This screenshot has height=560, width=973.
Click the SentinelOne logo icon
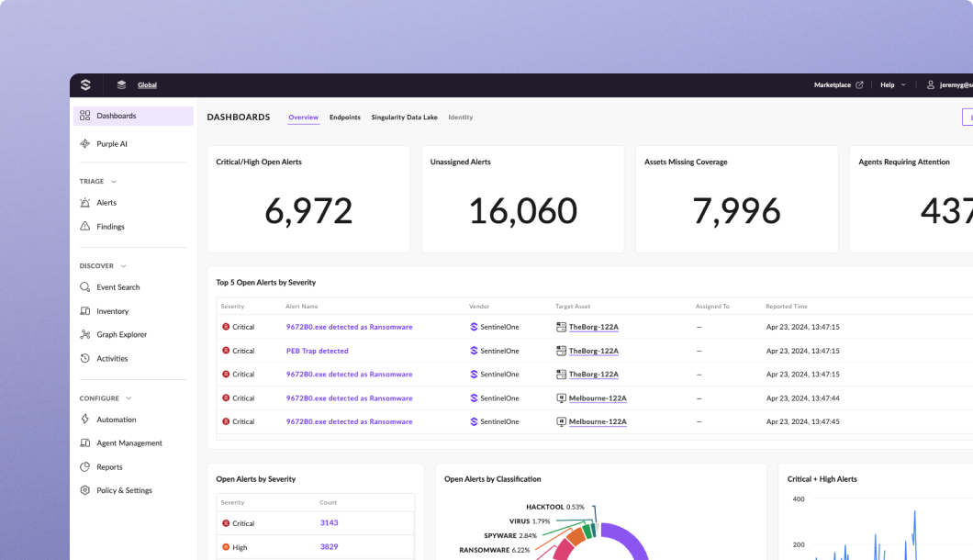85,85
